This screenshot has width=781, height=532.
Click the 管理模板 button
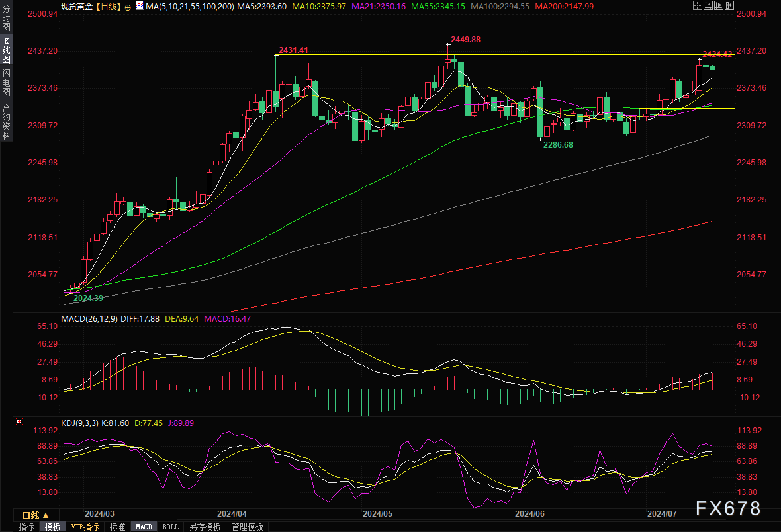[x=247, y=527]
